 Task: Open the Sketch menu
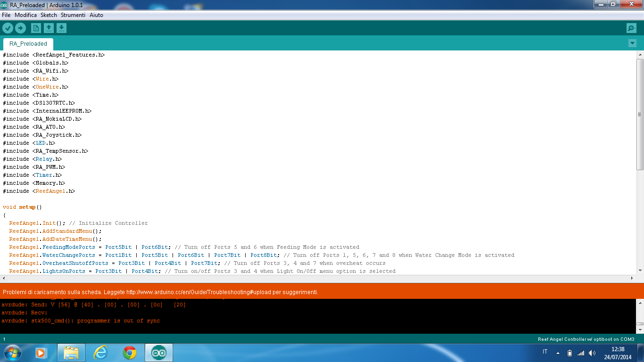click(49, 15)
